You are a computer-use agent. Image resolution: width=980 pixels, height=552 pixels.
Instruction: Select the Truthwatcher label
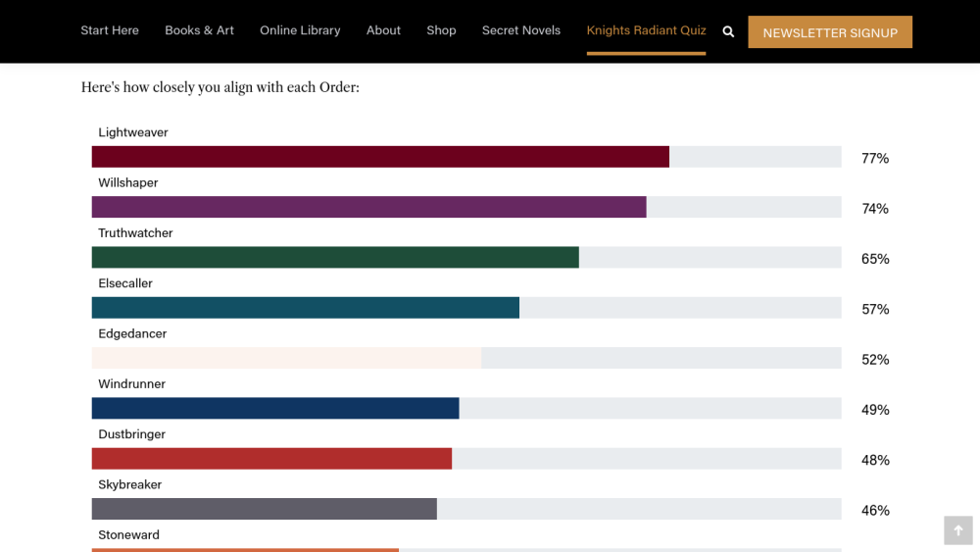click(135, 233)
